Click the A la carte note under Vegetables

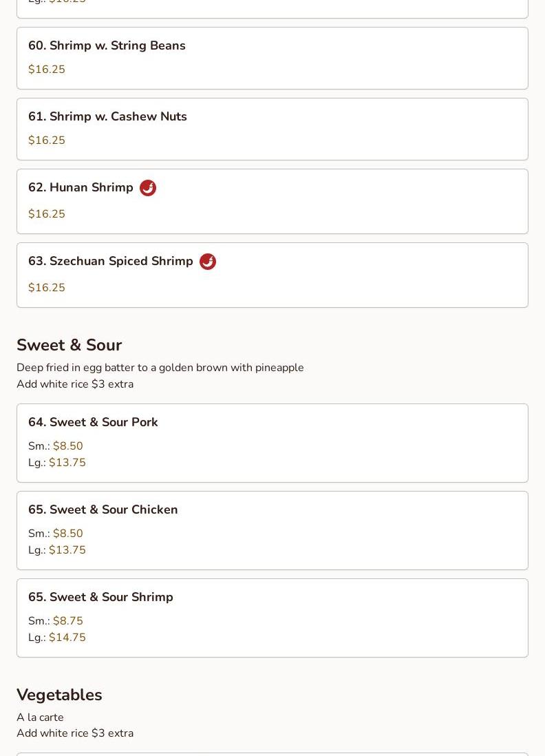click(40, 717)
